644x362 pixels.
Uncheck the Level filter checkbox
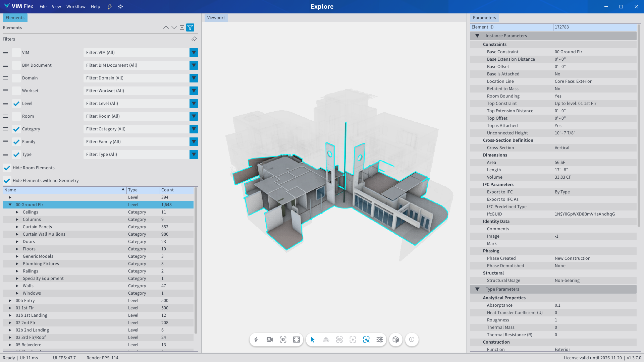click(16, 104)
